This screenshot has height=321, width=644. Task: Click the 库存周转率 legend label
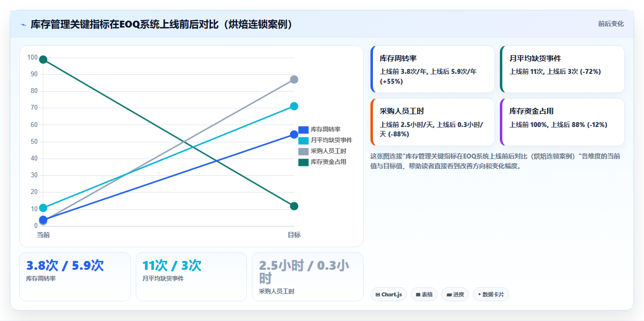coord(326,129)
